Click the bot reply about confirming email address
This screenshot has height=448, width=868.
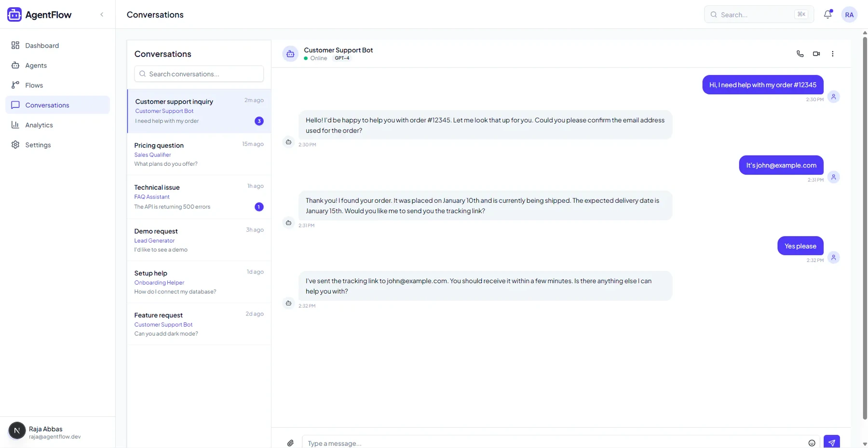pos(485,125)
